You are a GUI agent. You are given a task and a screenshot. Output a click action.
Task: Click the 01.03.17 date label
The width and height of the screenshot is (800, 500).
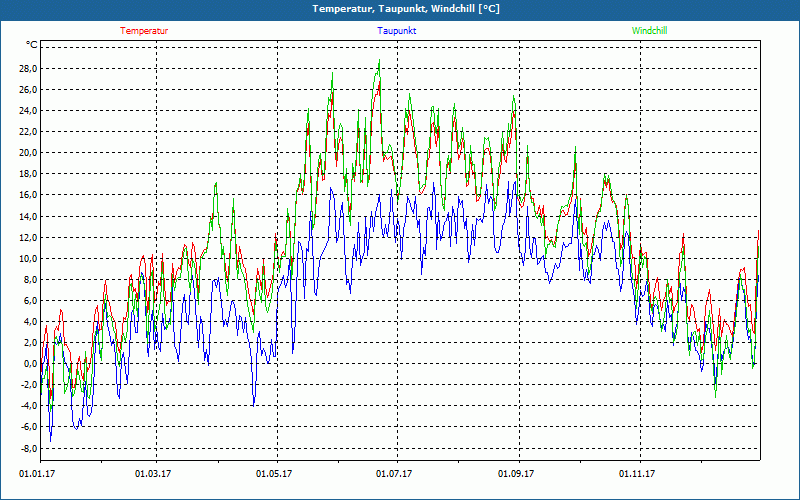153,474
